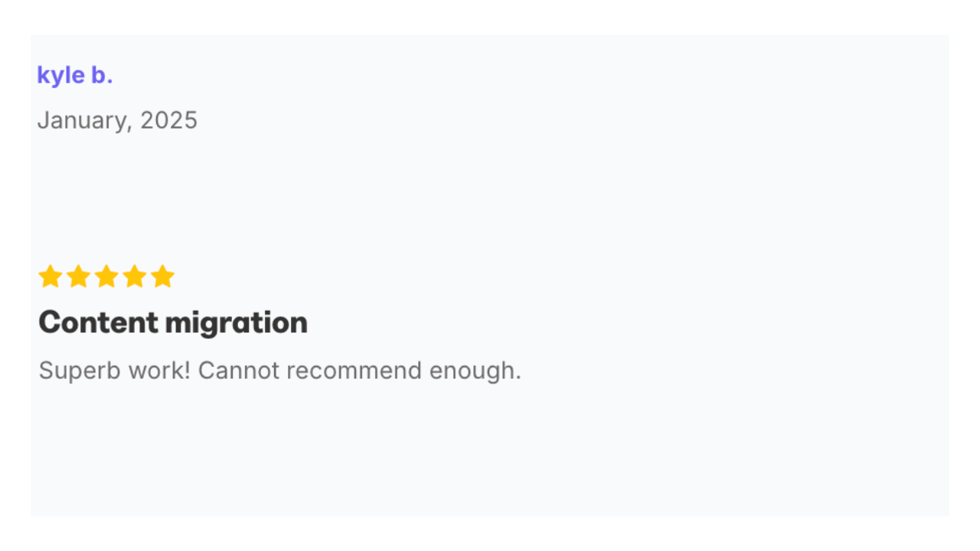Screen dimensions: 980x551
Task: Click the first yellow rating star
Action: [51, 276]
